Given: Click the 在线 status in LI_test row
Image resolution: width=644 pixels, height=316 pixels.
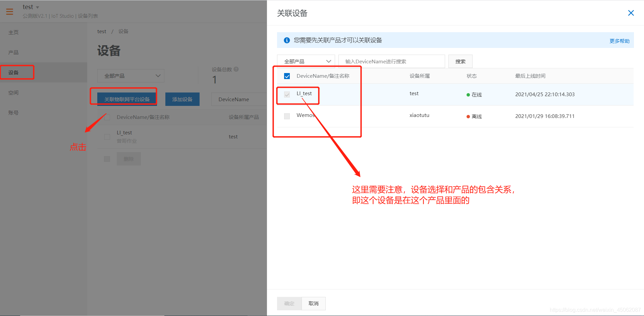Looking at the screenshot, I should click(474, 94).
